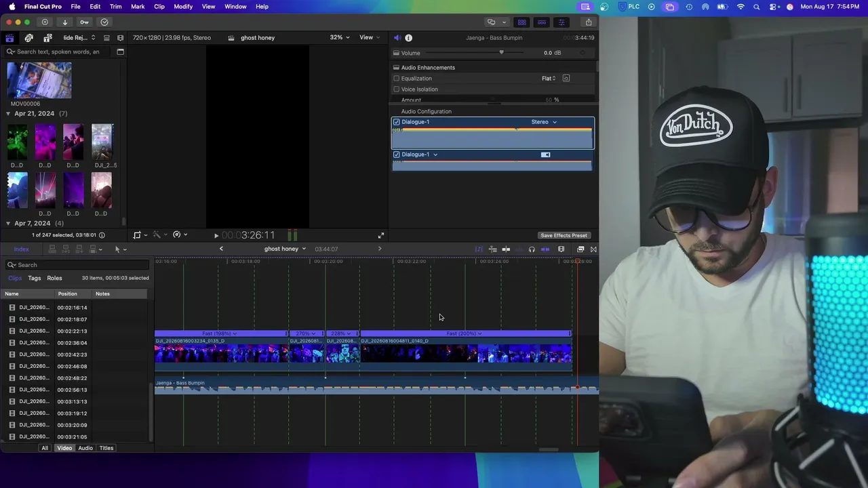
Task: Click the Index button
Action: (22, 249)
